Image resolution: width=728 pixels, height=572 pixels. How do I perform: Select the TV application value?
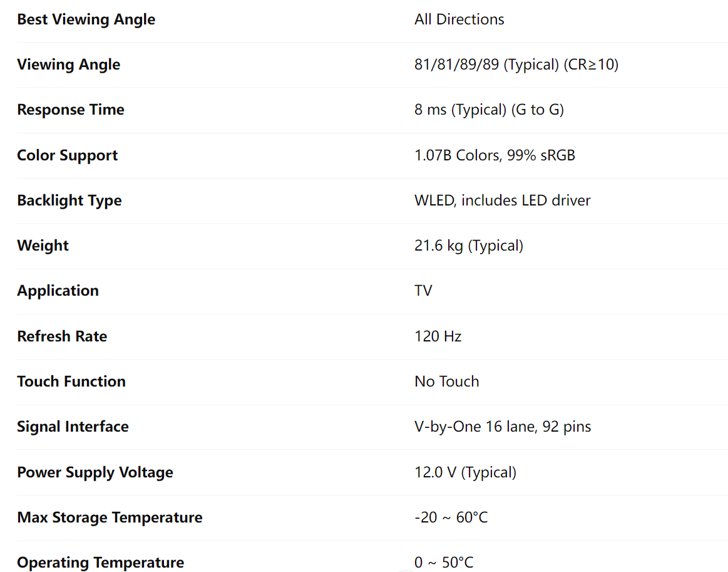[423, 291]
